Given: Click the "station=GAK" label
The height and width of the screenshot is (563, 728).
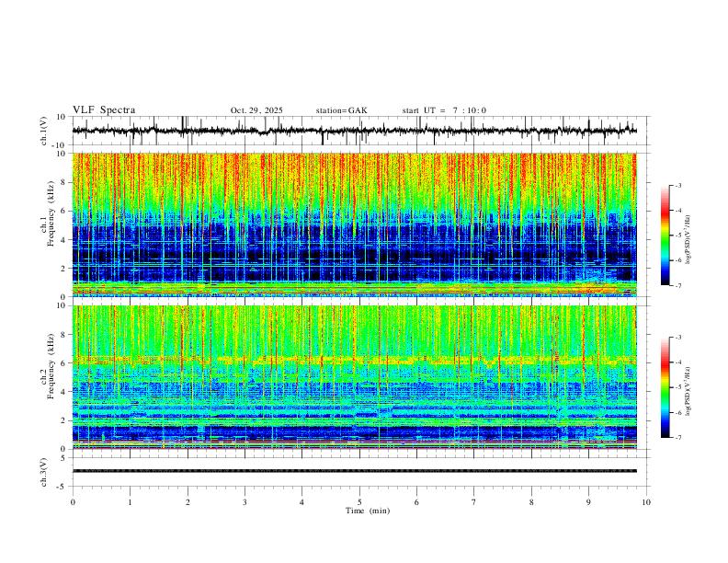Looking at the screenshot, I should (x=341, y=110).
